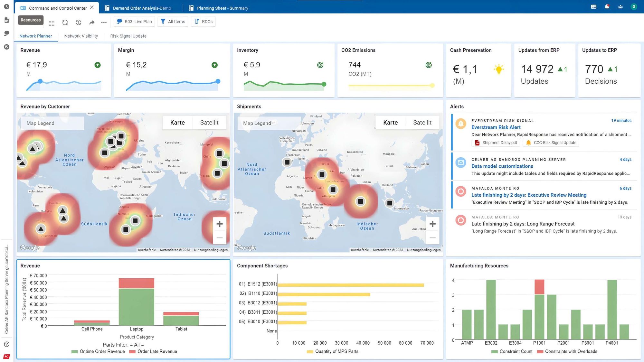The height and width of the screenshot is (362, 644).
Task: Open the Shipment Delay.pdf attachment
Action: [496, 143]
